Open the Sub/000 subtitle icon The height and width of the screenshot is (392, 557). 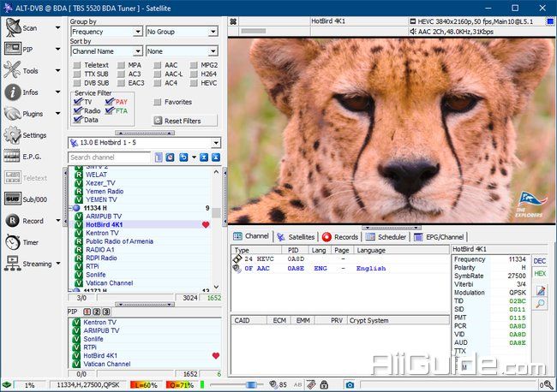pyautogui.click(x=13, y=199)
